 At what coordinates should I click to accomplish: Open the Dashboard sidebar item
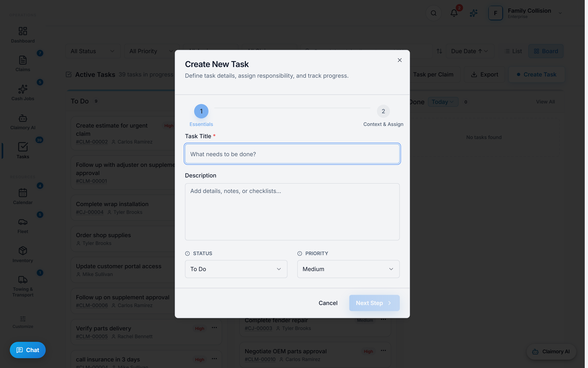pyautogui.click(x=23, y=35)
